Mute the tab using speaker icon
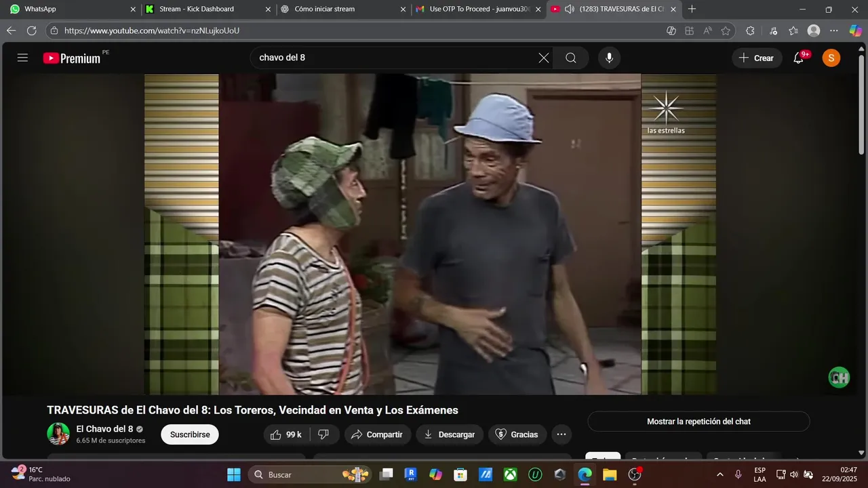 click(570, 9)
